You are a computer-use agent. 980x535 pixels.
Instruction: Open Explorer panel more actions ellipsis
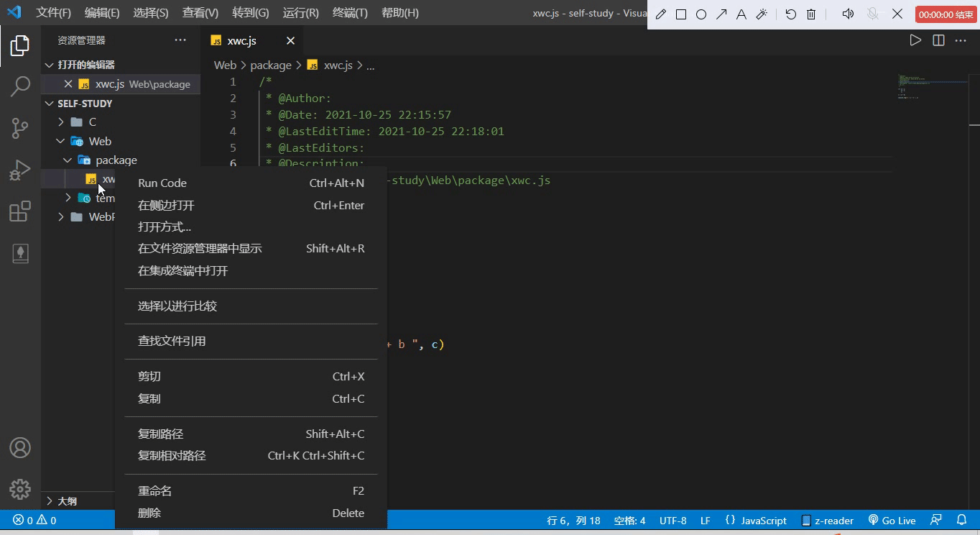tap(180, 40)
